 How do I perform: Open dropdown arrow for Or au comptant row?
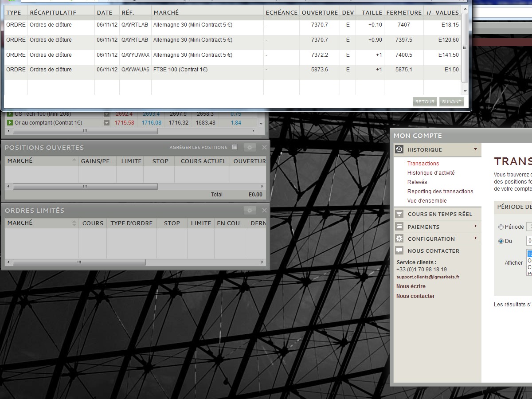tap(106, 123)
